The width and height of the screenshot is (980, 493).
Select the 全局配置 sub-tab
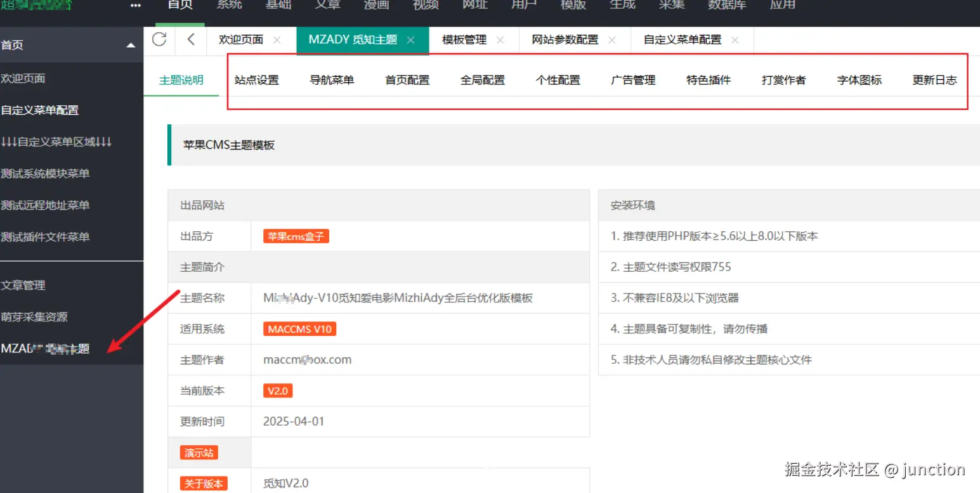click(483, 80)
